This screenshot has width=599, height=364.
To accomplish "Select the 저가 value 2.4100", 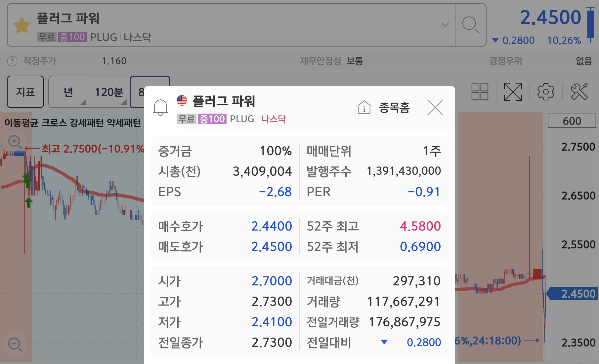I will click(272, 322).
